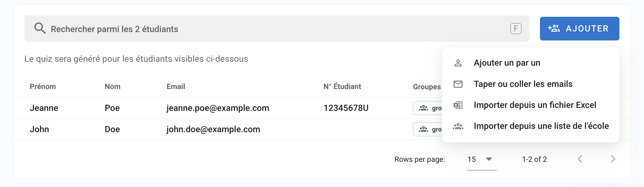Screen dimensions: 644x187
Task: Click the Excel spreadsheet icon
Action: pos(458,105)
